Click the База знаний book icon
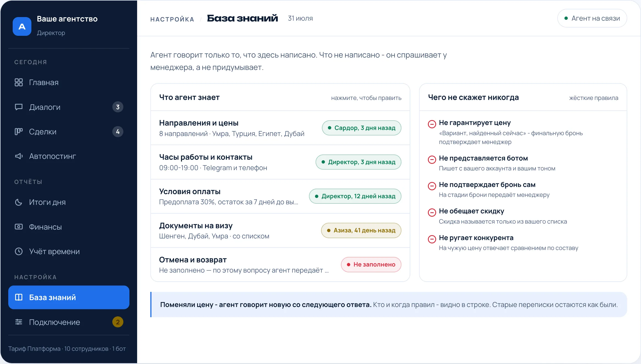The height and width of the screenshot is (364, 641). pyautogui.click(x=18, y=297)
